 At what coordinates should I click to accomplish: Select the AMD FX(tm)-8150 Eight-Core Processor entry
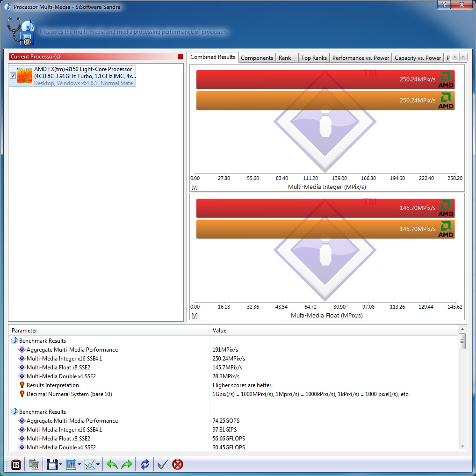[72, 76]
